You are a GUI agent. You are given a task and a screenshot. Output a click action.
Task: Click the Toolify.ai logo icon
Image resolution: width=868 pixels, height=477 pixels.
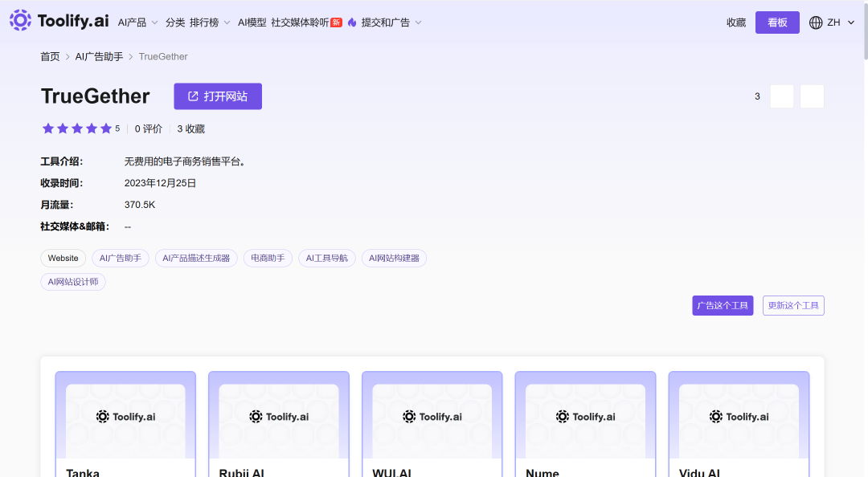[20, 20]
